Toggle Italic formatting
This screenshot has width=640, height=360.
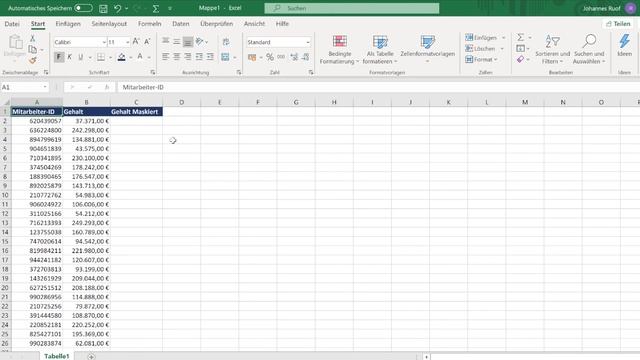click(x=69, y=57)
